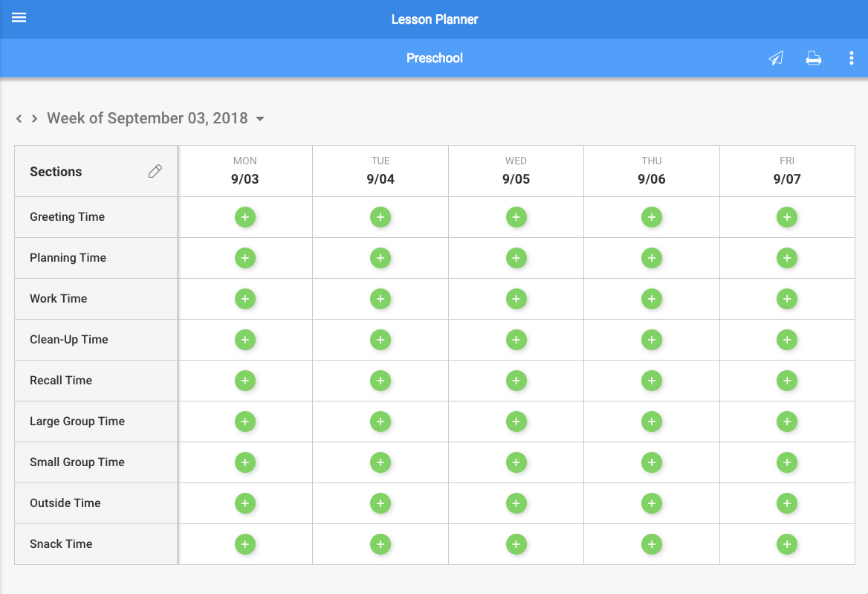This screenshot has width=868, height=594.
Task: Expand the week selector dropdown arrow
Action: point(259,119)
